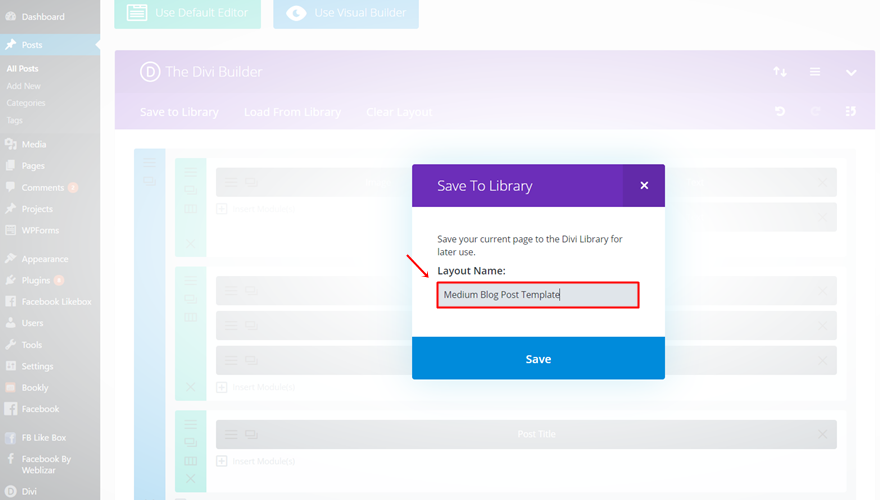Click the Appearance brush icon
The image size is (880, 500).
(x=11, y=258)
